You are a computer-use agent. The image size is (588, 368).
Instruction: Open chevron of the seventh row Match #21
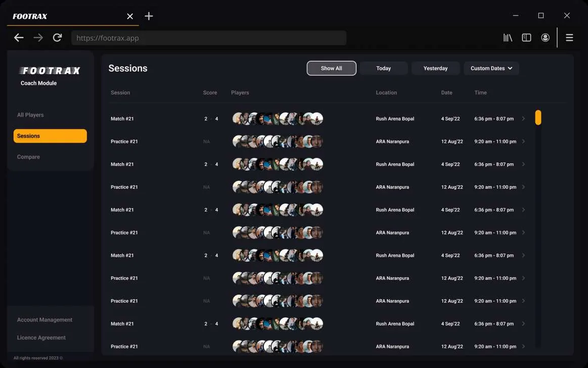523,255
